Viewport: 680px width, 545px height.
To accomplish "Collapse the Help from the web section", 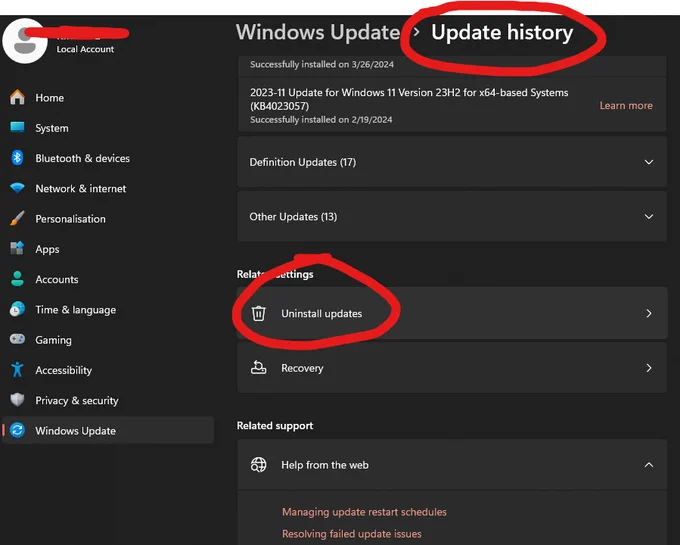I will pos(649,465).
